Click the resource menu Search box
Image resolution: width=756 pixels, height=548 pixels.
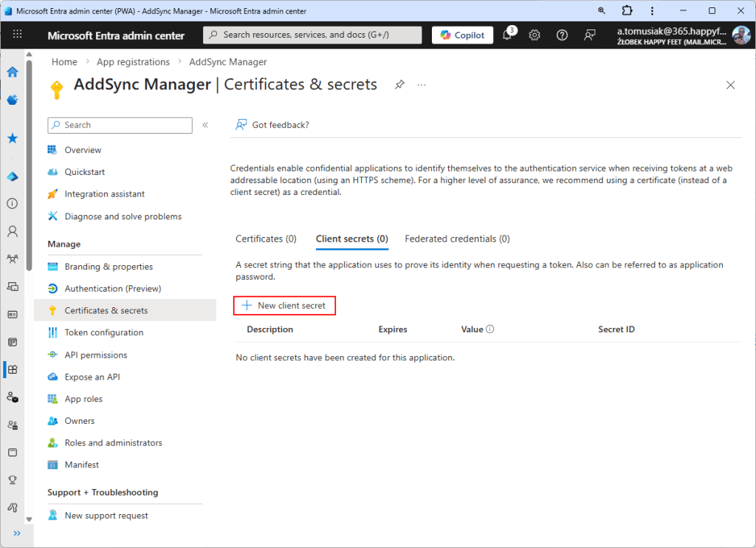point(120,126)
